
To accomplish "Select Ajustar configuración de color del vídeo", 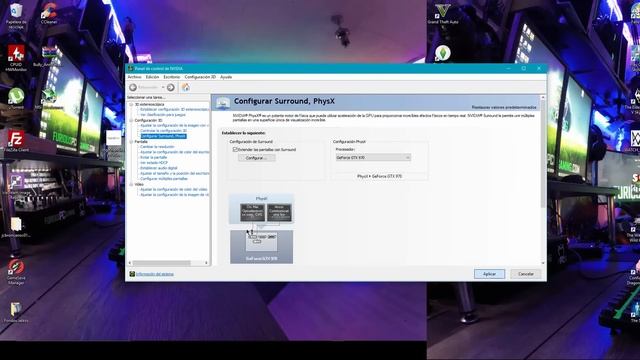I will (x=173, y=189).
